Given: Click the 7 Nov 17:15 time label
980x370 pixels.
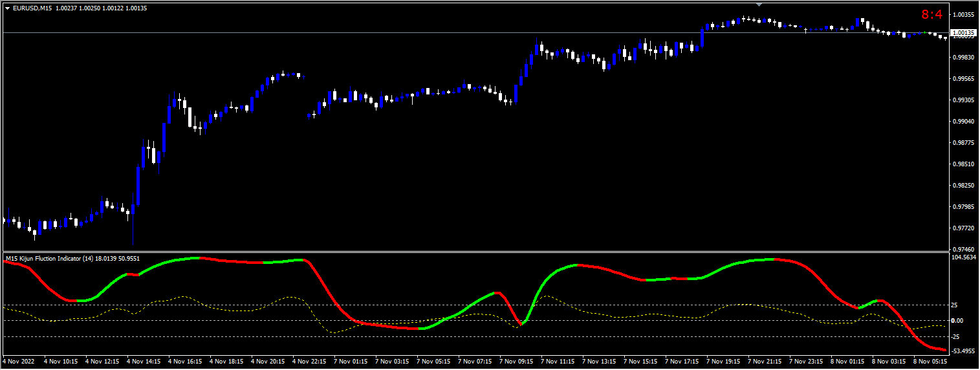Looking at the screenshot, I should [683, 362].
